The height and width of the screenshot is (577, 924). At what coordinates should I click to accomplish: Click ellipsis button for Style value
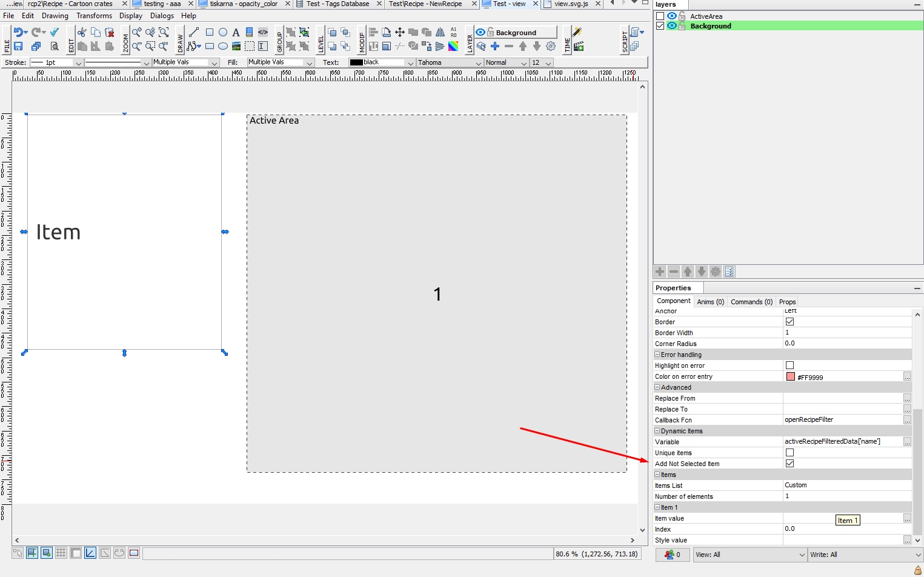click(907, 540)
